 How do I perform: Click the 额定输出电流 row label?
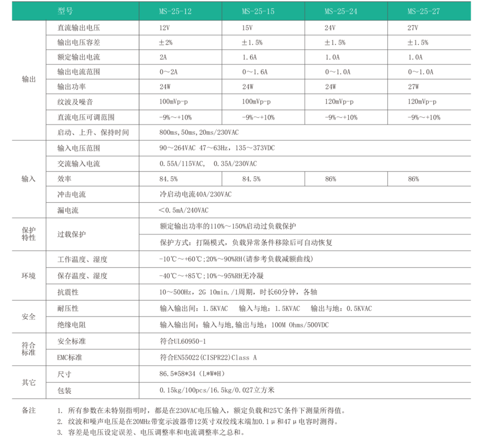tap(79, 57)
